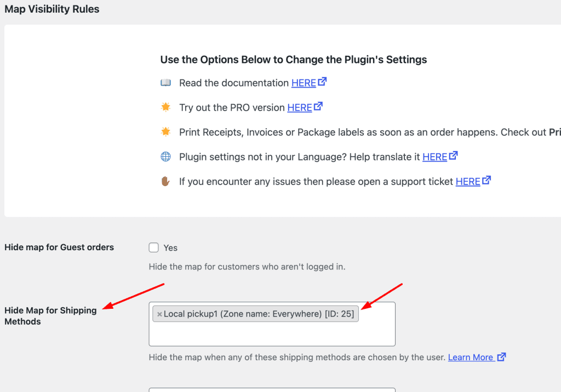The width and height of the screenshot is (561, 392).
Task: Click external-link icon beside documentation HERE
Action: (x=323, y=82)
